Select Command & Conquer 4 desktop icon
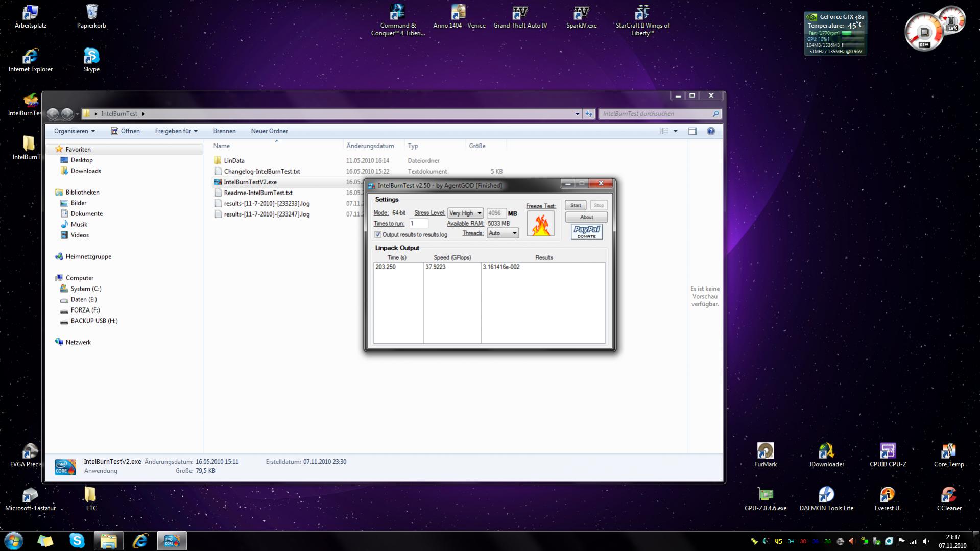 pyautogui.click(x=398, y=20)
